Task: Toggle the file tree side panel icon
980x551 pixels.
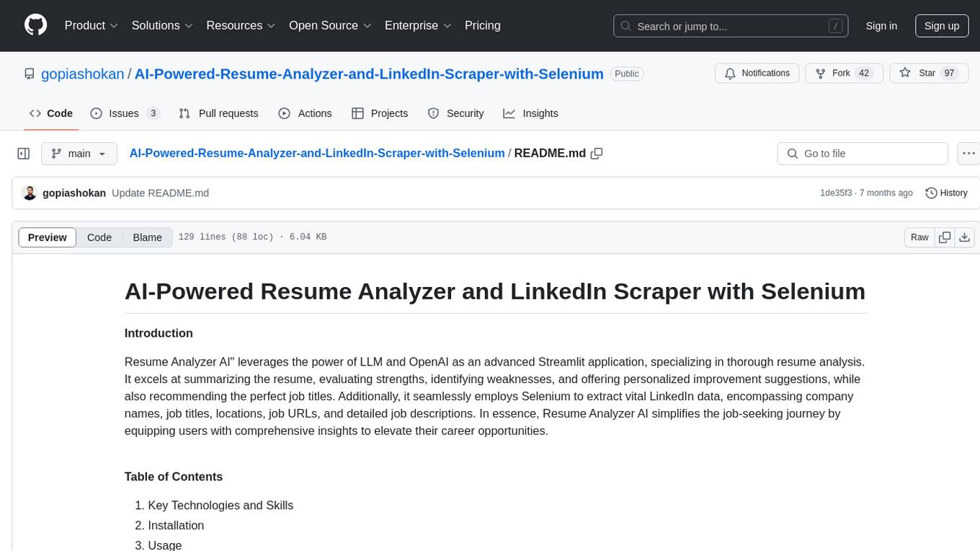Action: point(24,154)
